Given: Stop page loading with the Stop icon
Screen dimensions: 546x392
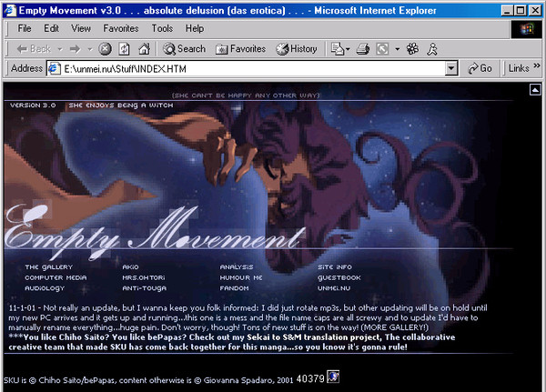Looking at the screenshot, I should click(106, 49).
